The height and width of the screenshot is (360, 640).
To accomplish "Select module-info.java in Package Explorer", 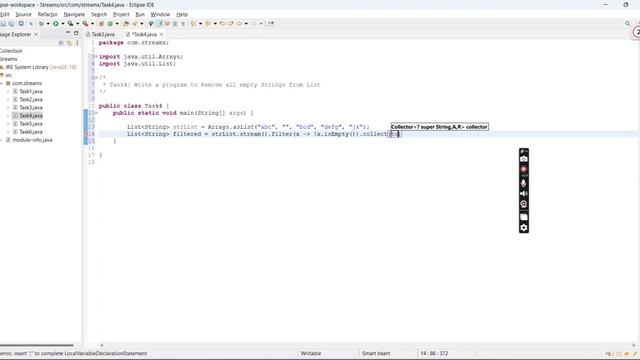I will [x=32, y=140].
